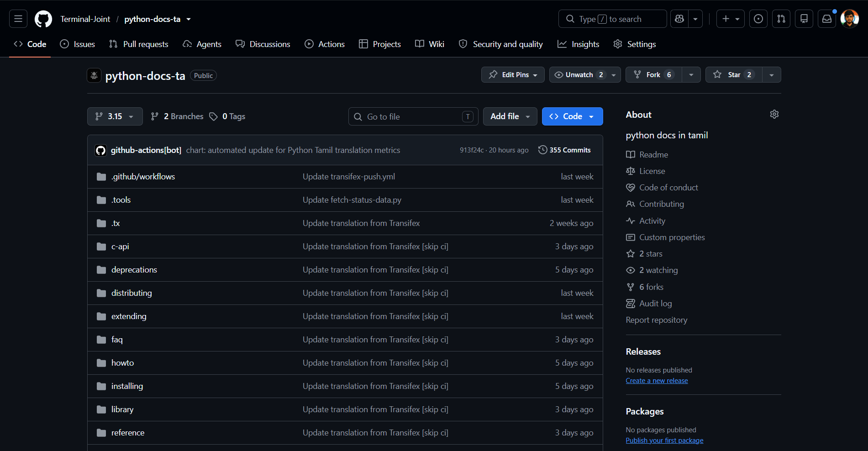
Task: Open the hamburger navigation menu
Action: pos(18,19)
